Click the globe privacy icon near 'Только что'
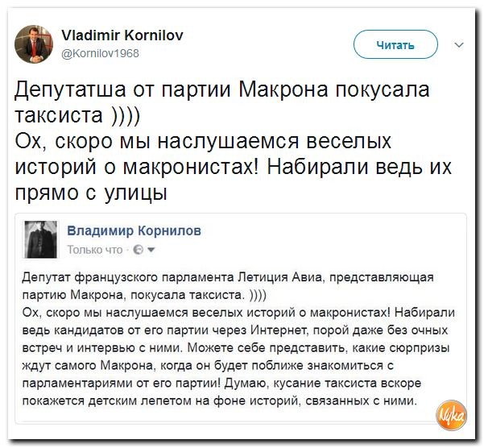The width and height of the screenshot is (484, 448). point(139,250)
